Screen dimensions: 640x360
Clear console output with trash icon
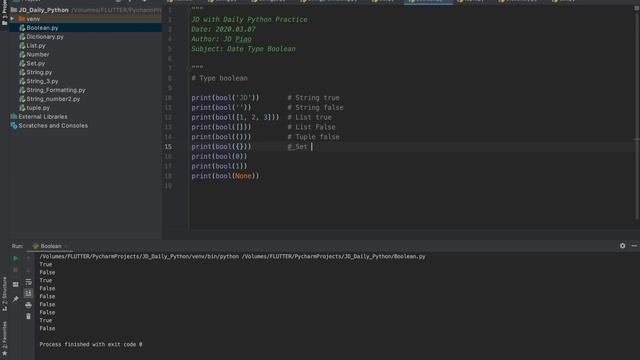pyautogui.click(x=28, y=316)
